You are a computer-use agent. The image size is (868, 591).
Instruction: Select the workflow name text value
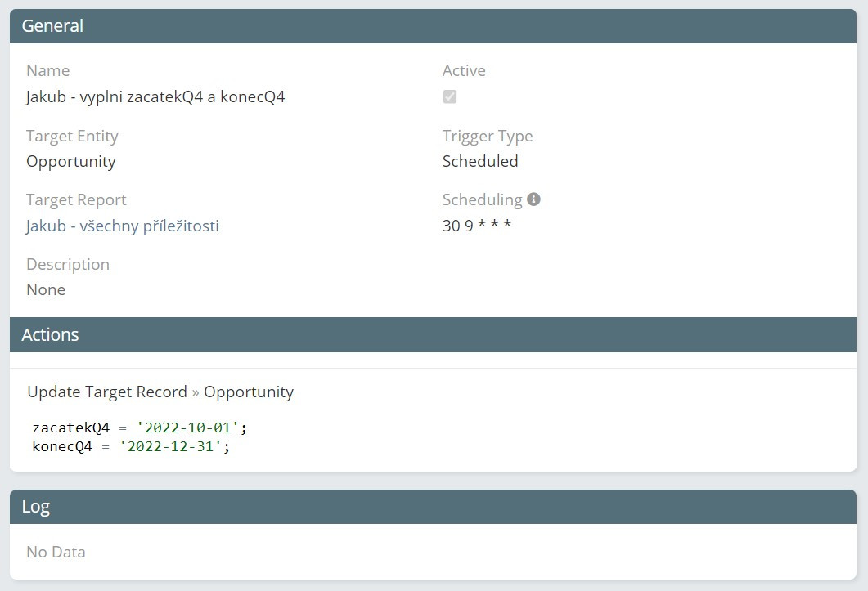155,96
